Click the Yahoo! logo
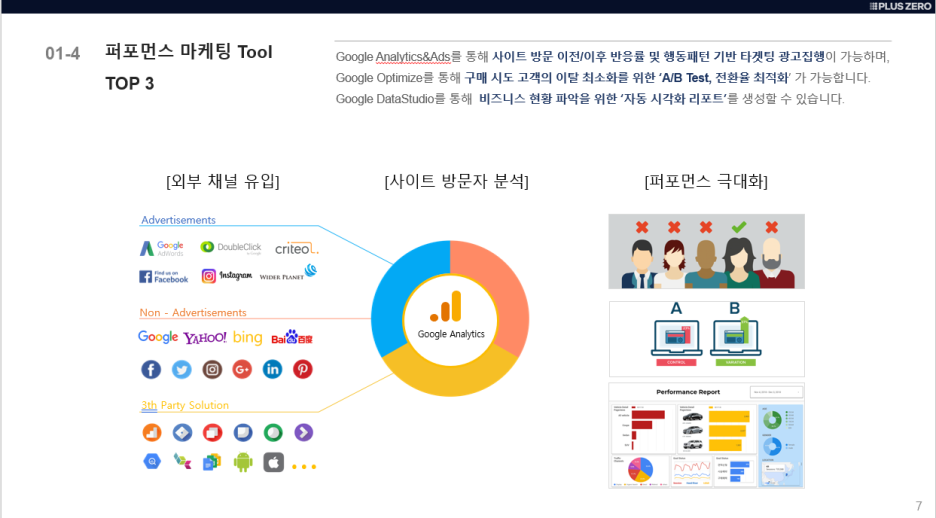Image resolution: width=936 pixels, height=518 pixels. point(205,338)
